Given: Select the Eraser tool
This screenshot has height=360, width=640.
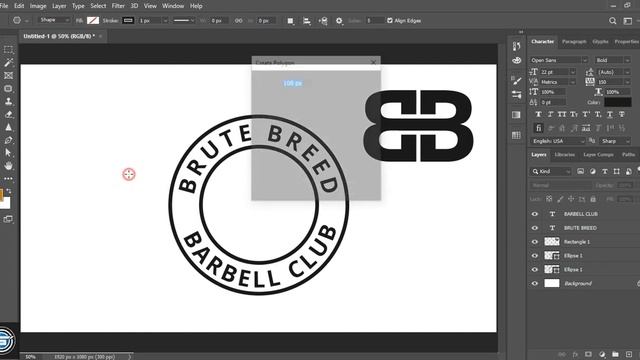Looking at the screenshot, I should tap(8, 114).
